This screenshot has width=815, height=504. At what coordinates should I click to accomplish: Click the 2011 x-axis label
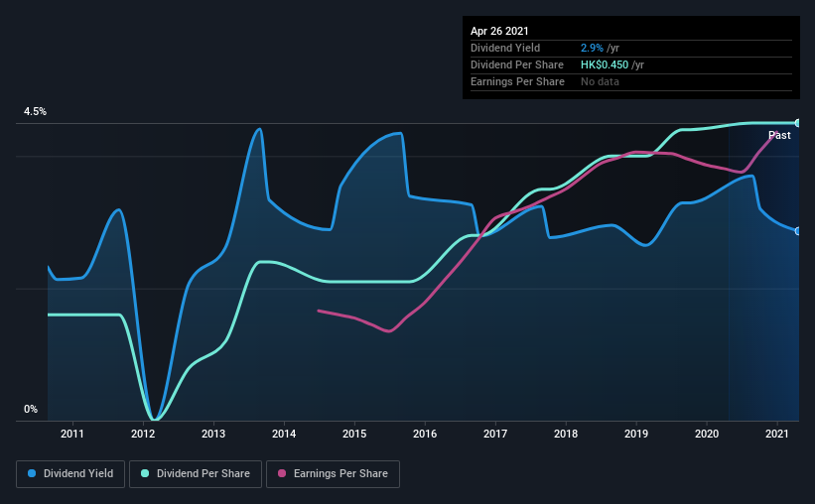72,434
